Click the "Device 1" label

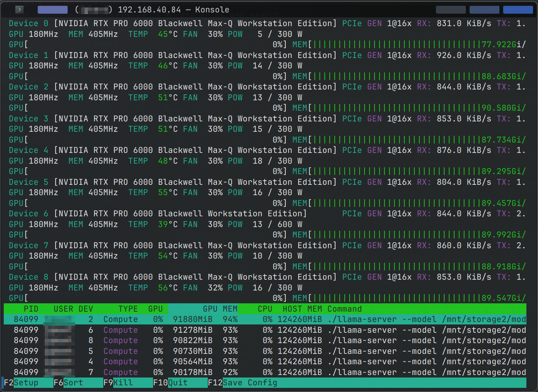29,56
